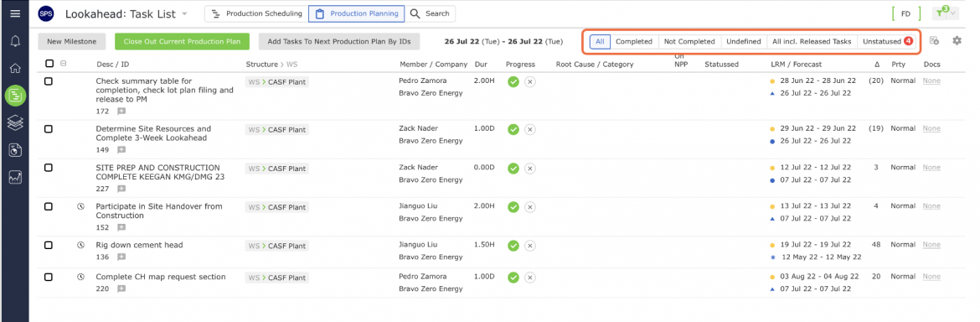Open the Docs None link for task 149
The height and width of the screenshot is (322, 980).
tap(931, 129)
